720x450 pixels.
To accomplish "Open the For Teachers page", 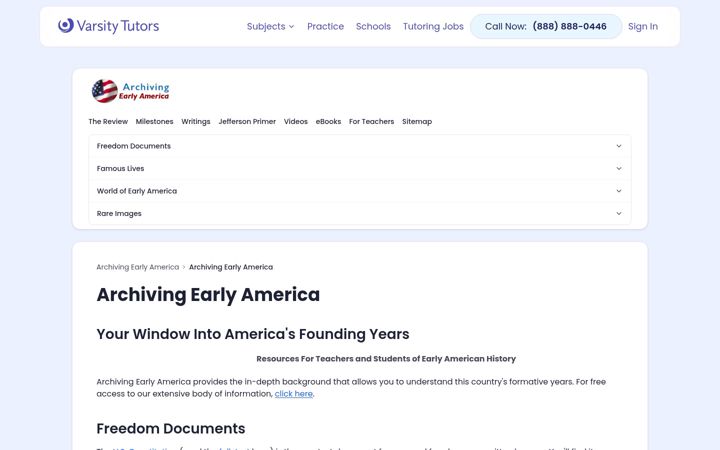I will coord(371,122).
